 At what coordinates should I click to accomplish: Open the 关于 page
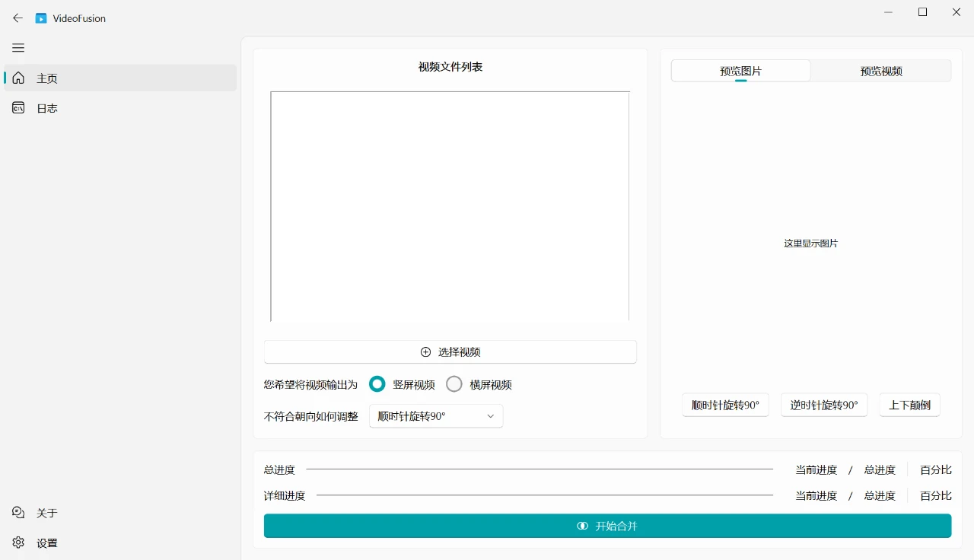coord(120,513)
